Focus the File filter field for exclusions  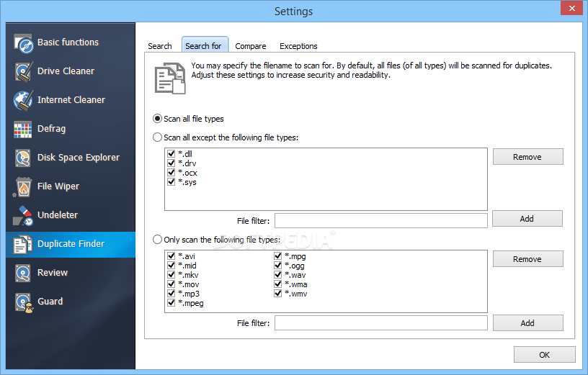(x=381, y=221)
